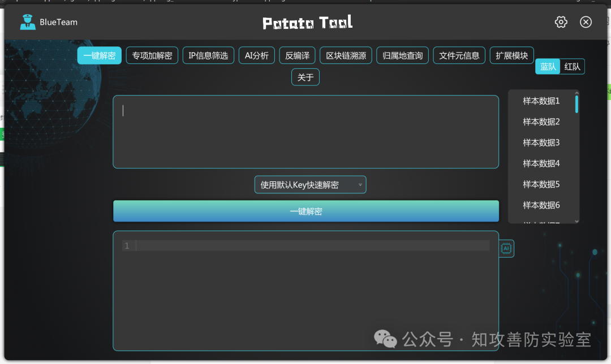Focus the ciphertext input text area
The width and height of the screenshot is (611, 364).
pyautogui.click(x=306, y=132)
